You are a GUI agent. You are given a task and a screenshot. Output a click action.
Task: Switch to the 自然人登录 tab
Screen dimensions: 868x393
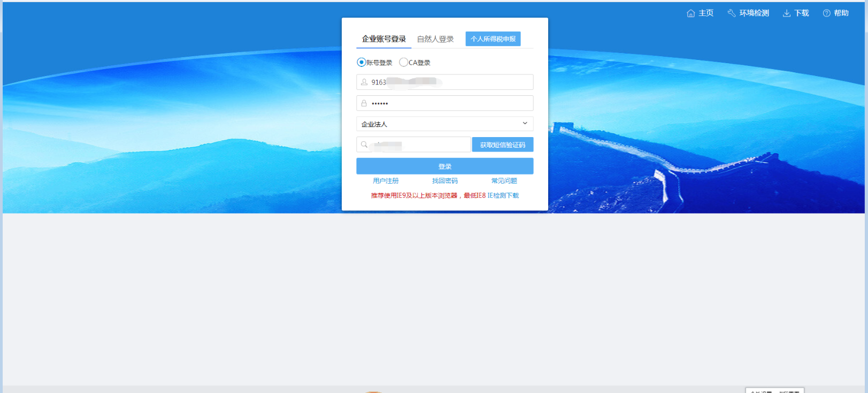tap(435, 39)
